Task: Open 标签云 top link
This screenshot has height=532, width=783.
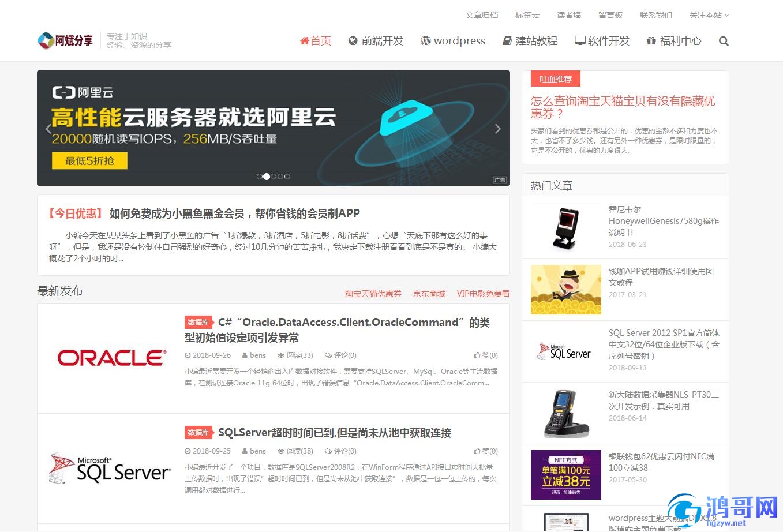Action: (x=527, y=15)
